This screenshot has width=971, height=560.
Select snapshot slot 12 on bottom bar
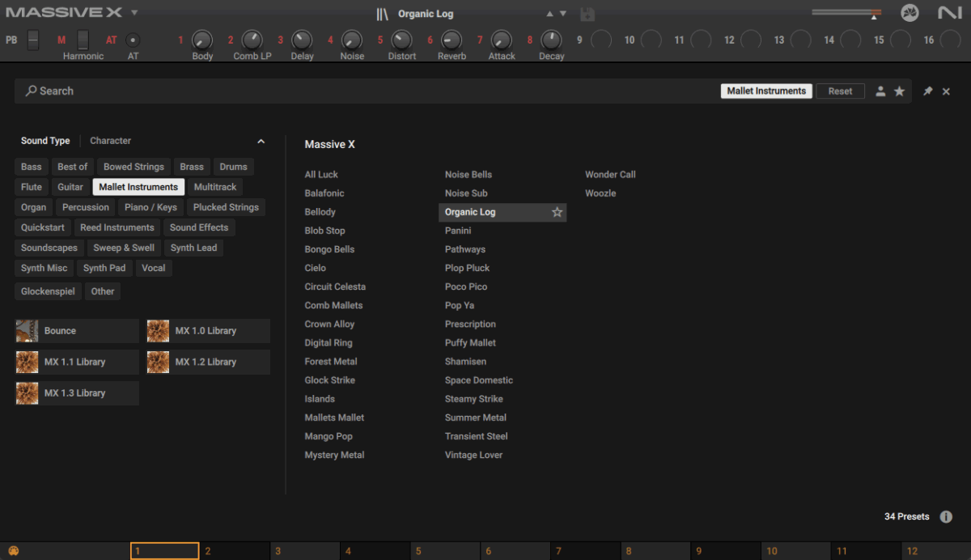click(936, 551)
